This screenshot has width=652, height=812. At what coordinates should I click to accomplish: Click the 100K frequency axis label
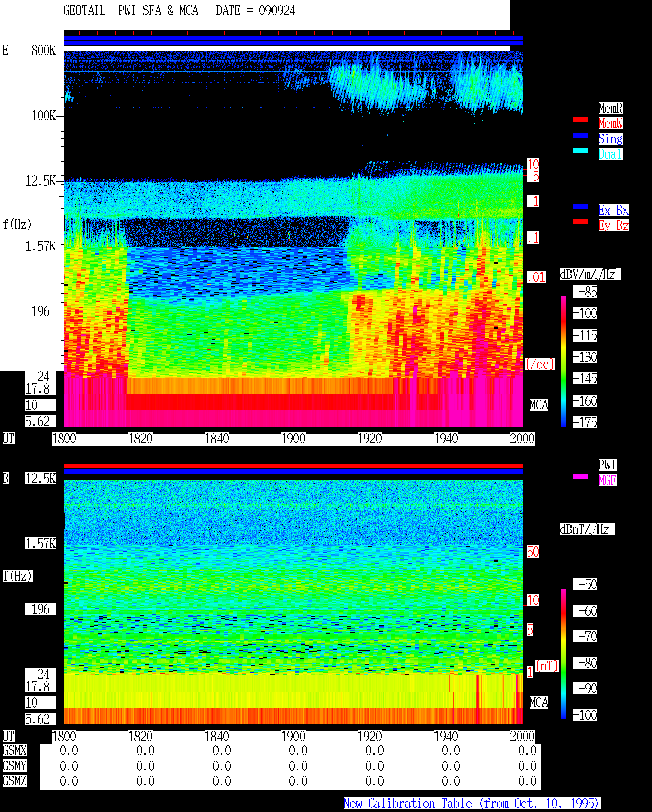(43, 116)
